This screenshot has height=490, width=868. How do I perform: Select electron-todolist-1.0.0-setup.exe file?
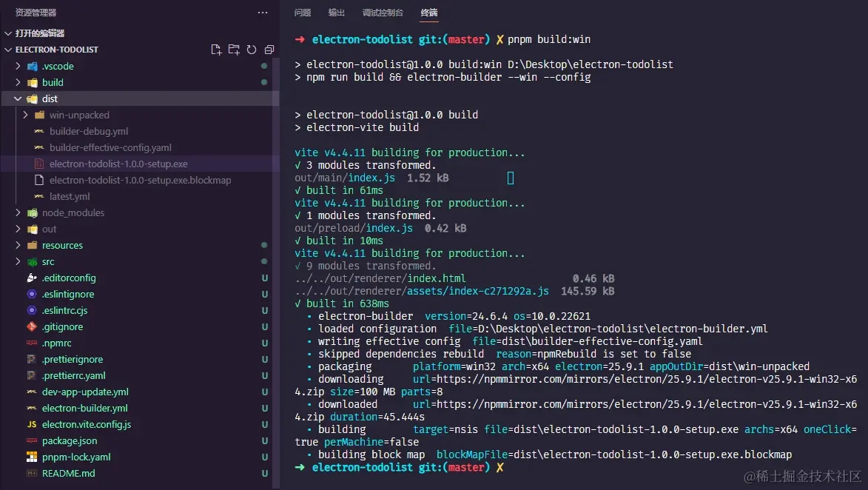pos(118,164)
